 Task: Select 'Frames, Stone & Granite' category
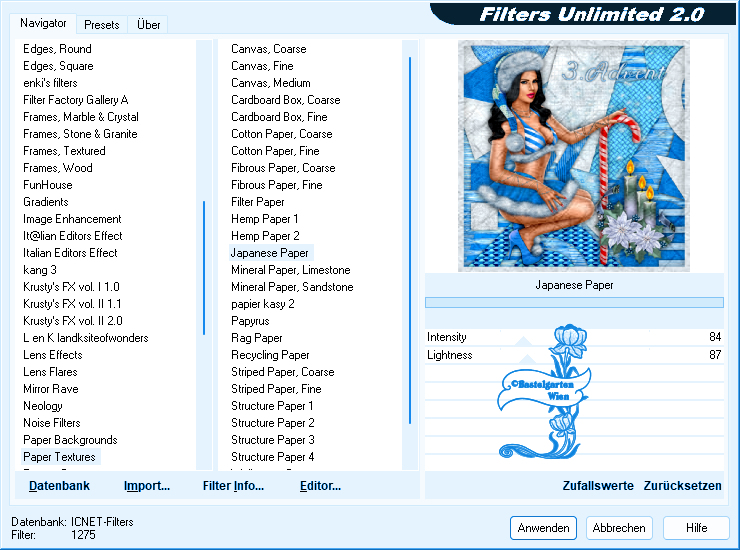coord(80,134)
